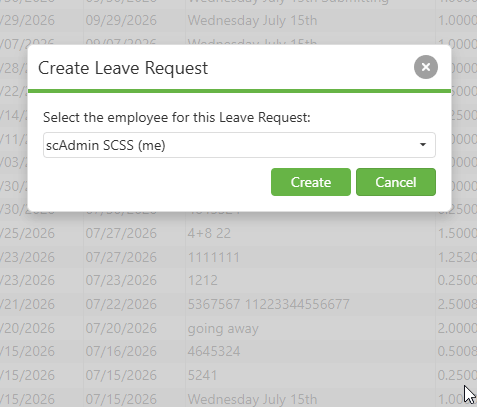Click the 07/16/2026 end date cell
This screenshot has height=407, width=477.
(121, 351)
